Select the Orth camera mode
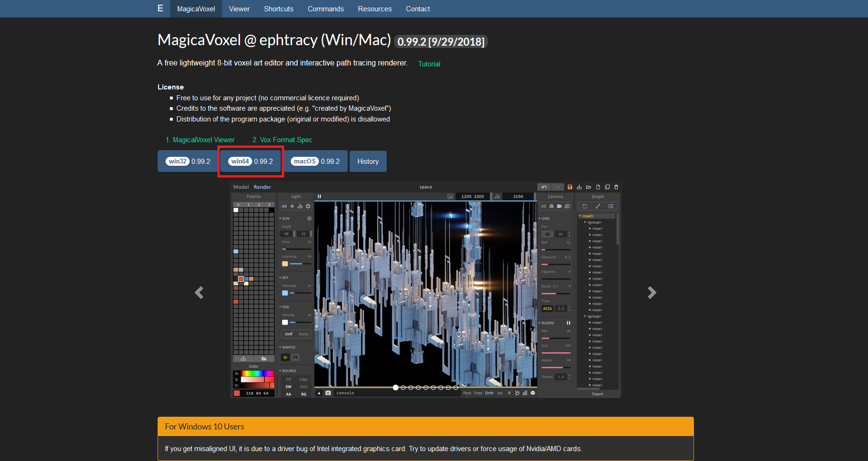The image size is (868, 461). pyautogui.click(x=489, y=393)
